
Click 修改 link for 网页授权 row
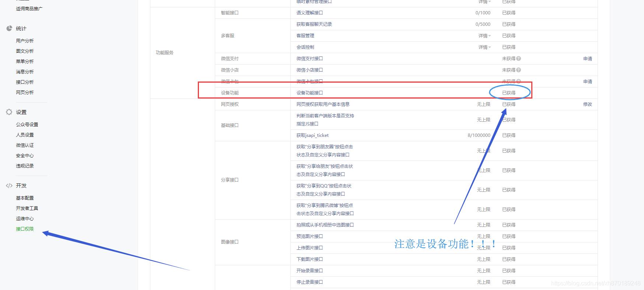click(588, 104)
